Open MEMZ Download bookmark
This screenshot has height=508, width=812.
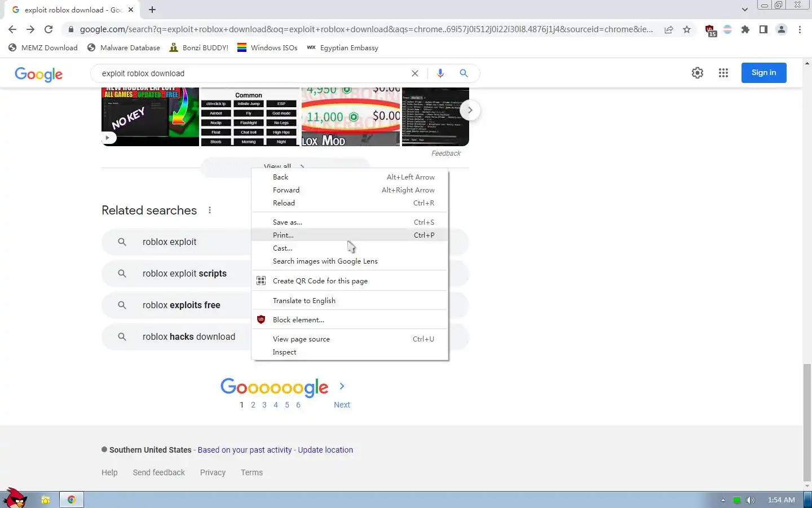[x=43, y=48]
